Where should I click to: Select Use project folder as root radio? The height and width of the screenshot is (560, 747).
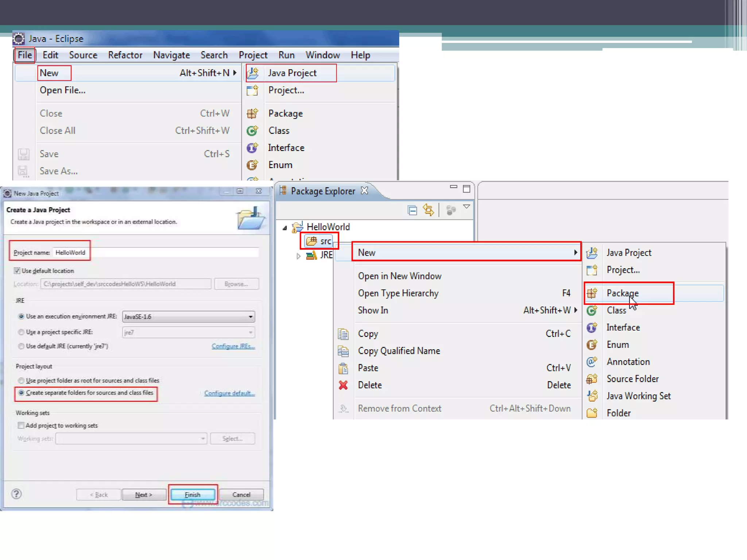21,381
